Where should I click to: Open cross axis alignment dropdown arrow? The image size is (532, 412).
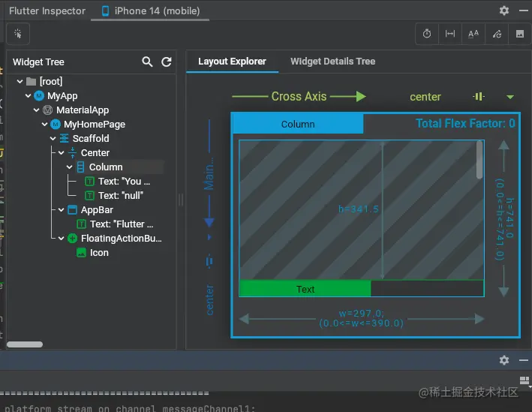(x=510, y=97)
